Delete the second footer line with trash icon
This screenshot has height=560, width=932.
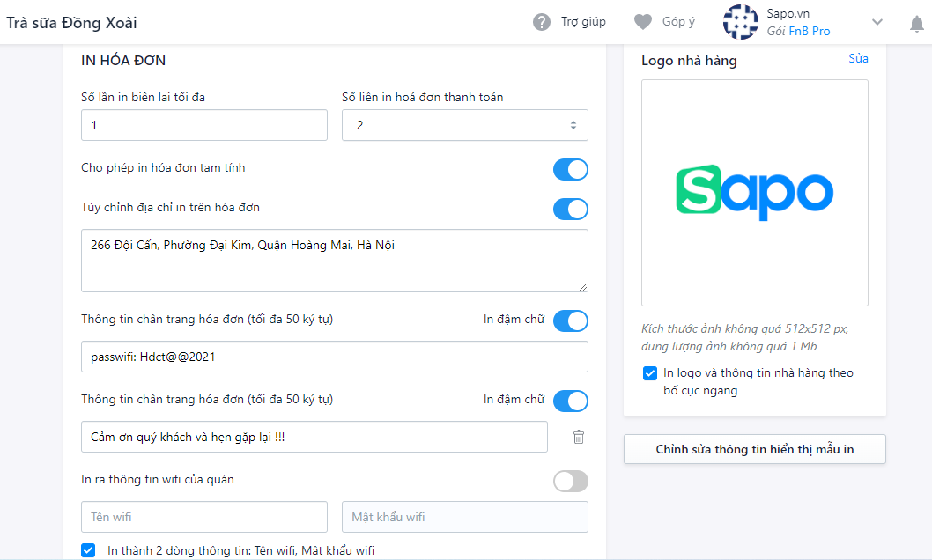click(x=579, y=437)
